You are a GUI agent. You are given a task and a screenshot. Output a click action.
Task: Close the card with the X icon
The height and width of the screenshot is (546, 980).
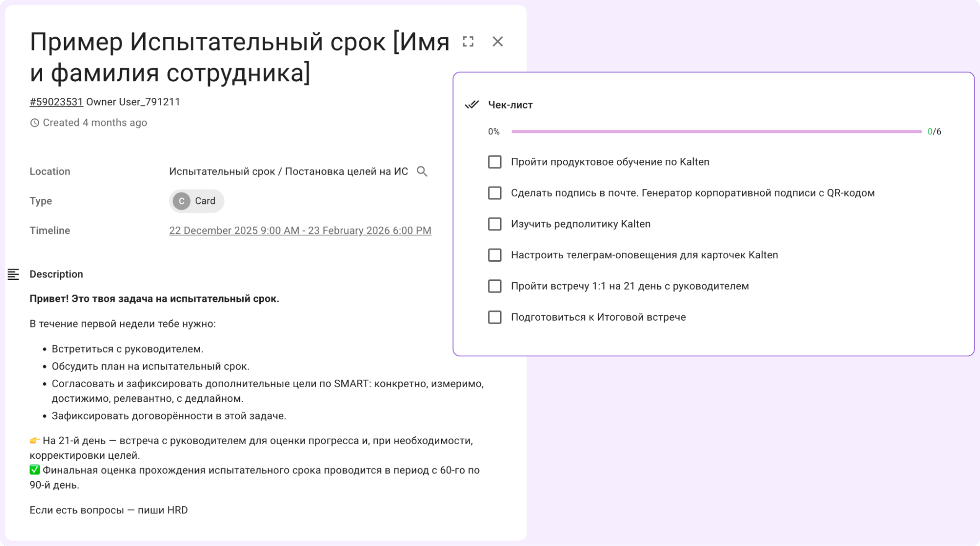498,42
